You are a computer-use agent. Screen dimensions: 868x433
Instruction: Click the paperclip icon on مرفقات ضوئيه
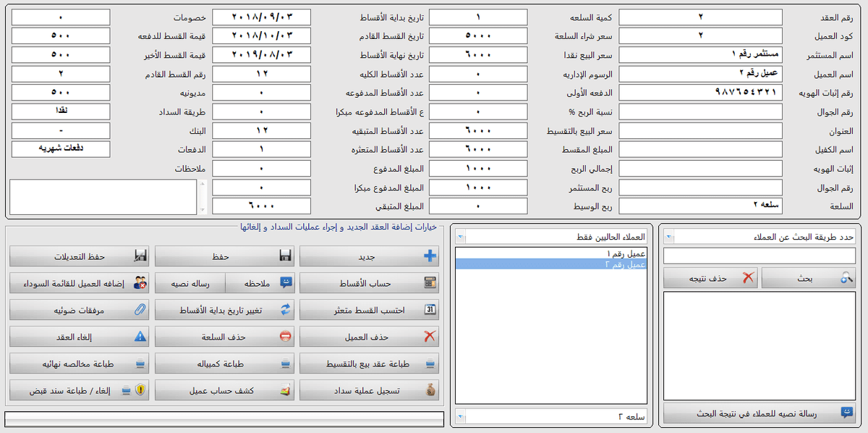tap(140, 309)
